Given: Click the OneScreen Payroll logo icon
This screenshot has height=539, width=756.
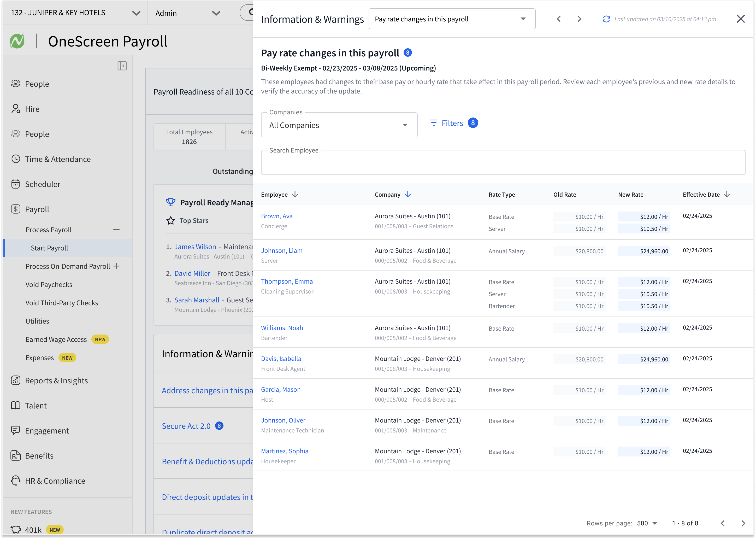Looking at the screenshot, I should [x=17, y=41].
